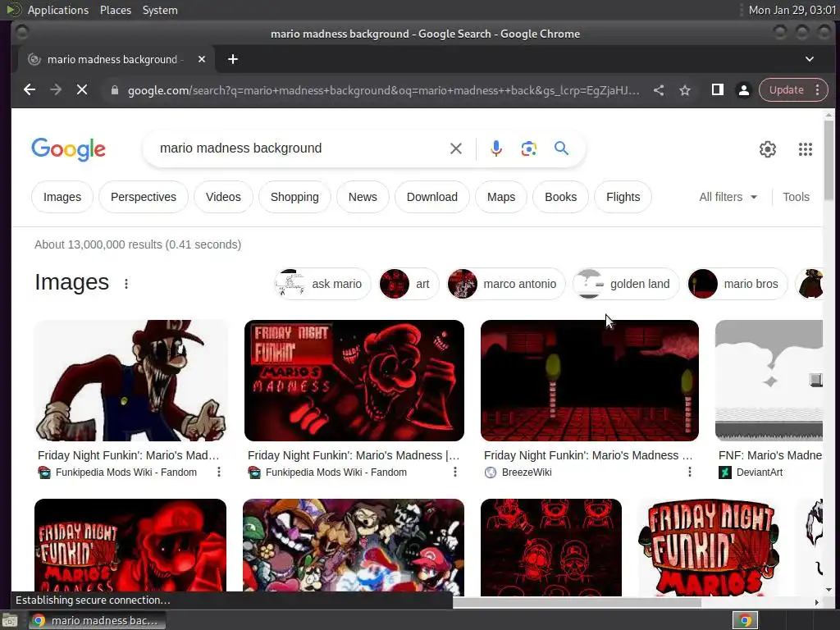Search by image with Google Lens
Viewport: 840px width, 630px height.
(x=529, y=148)
